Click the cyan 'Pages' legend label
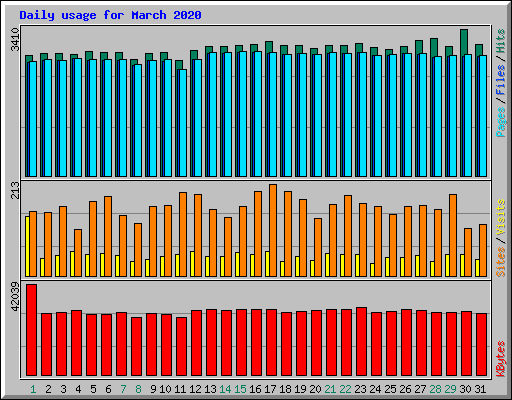 coord(501,122)
